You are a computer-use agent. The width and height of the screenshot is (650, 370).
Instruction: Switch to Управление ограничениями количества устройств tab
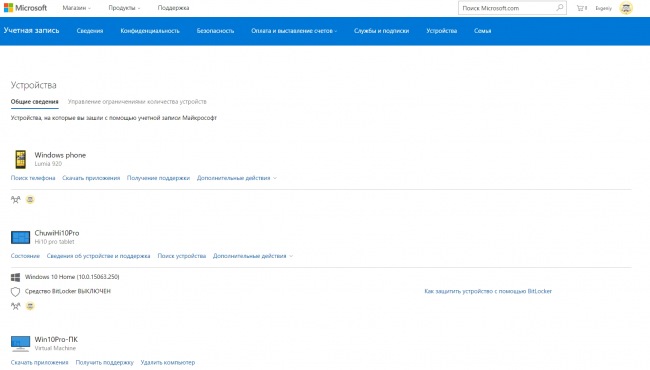[x=137, y=102]
